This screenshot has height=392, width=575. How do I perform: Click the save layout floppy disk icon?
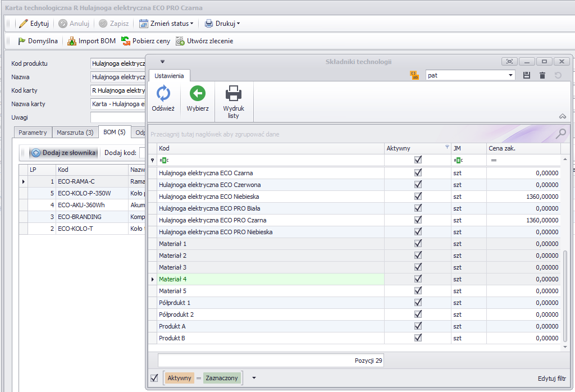click(x=527, y=75)
